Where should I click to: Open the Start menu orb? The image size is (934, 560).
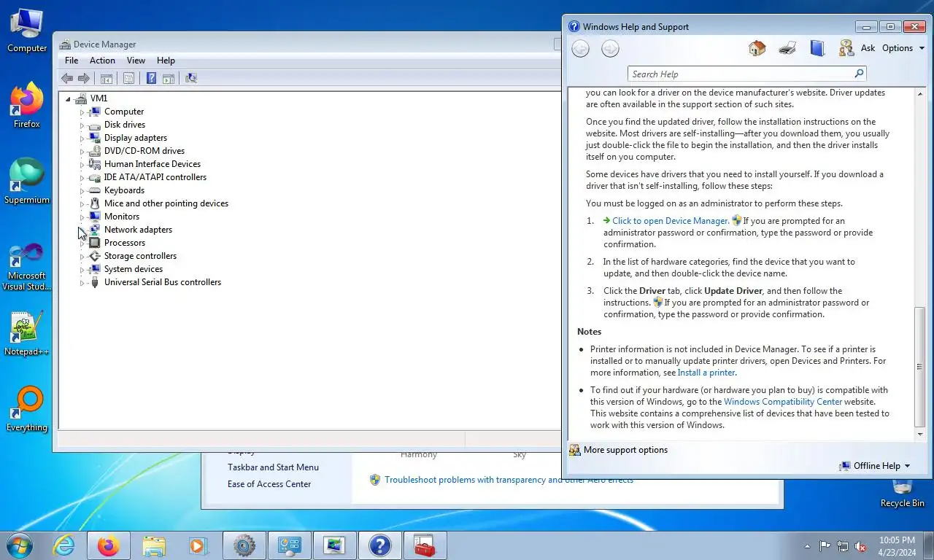[20, 545]
